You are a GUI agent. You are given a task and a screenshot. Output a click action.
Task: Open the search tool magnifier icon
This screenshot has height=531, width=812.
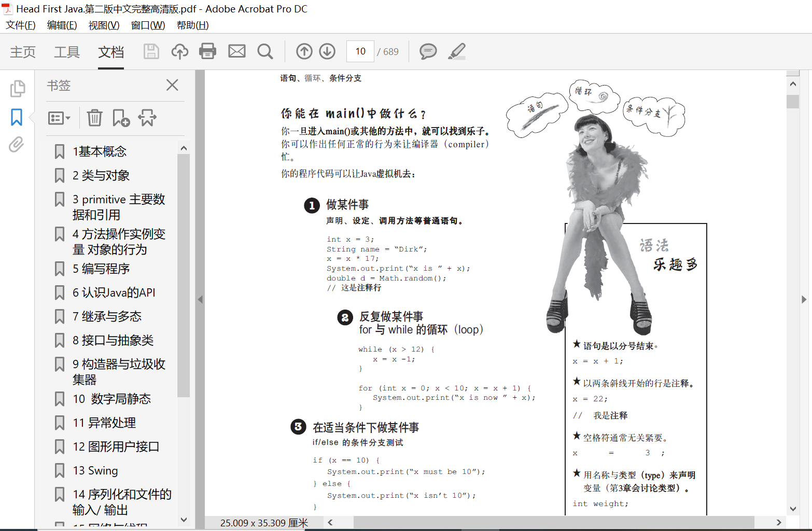pyautogui.click(x=265, y=51)
